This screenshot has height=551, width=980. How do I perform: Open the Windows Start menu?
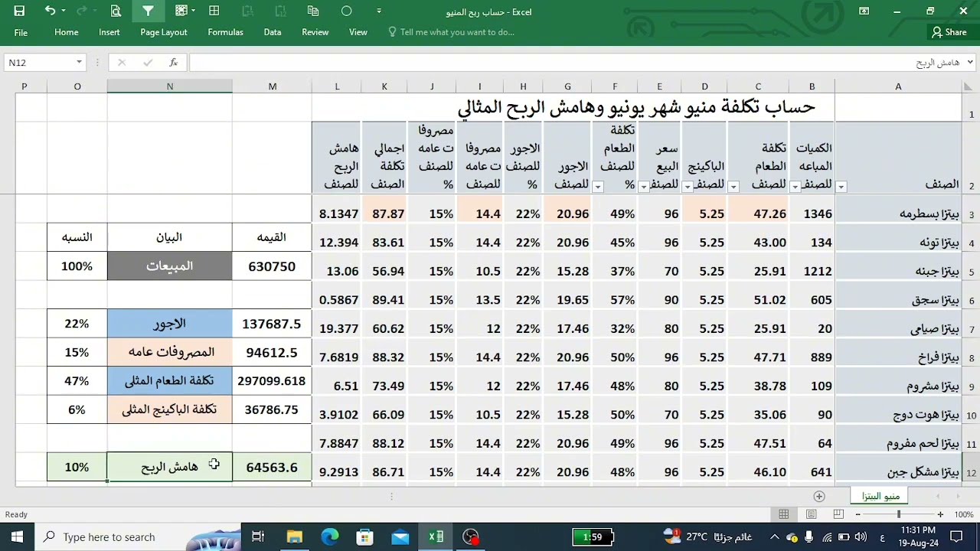coord(18,537)
